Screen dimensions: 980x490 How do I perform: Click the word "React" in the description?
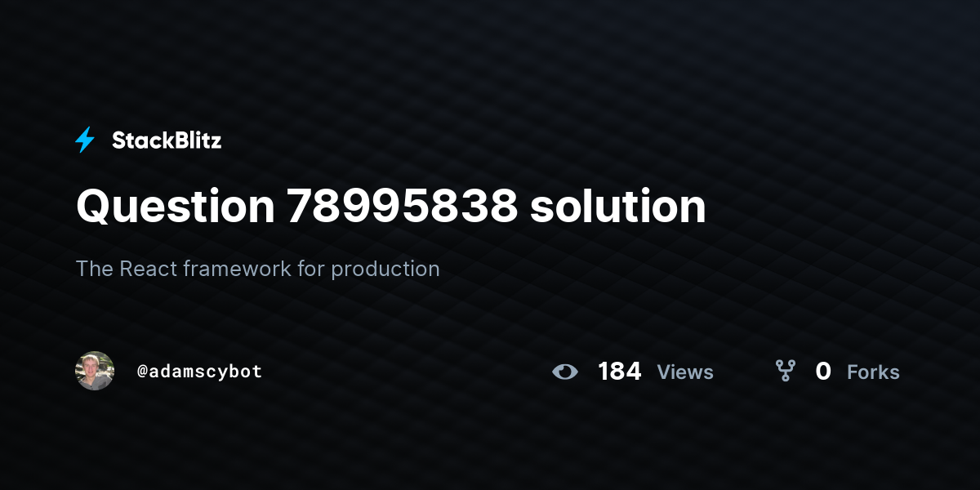coord(149,269)
